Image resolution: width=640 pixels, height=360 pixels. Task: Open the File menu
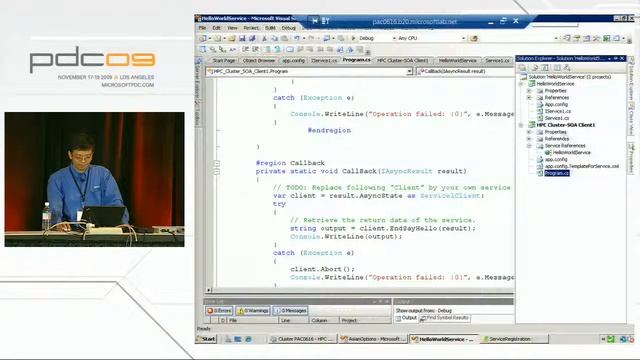click(202, 28)
